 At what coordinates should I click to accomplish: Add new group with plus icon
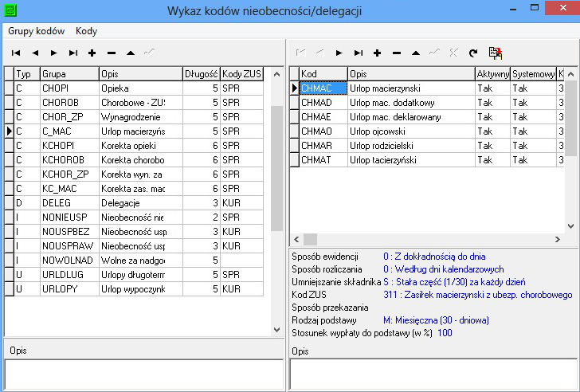(x=92, y=53)
